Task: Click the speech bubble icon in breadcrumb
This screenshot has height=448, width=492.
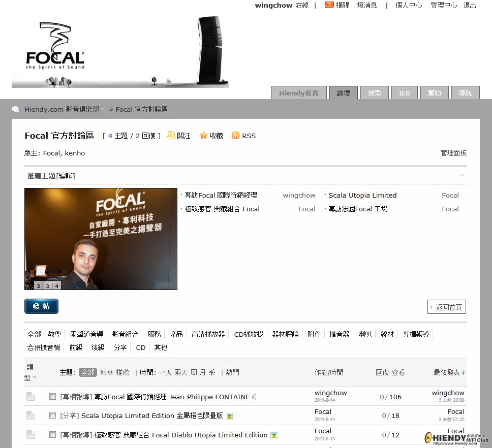Action: point(16,109)
